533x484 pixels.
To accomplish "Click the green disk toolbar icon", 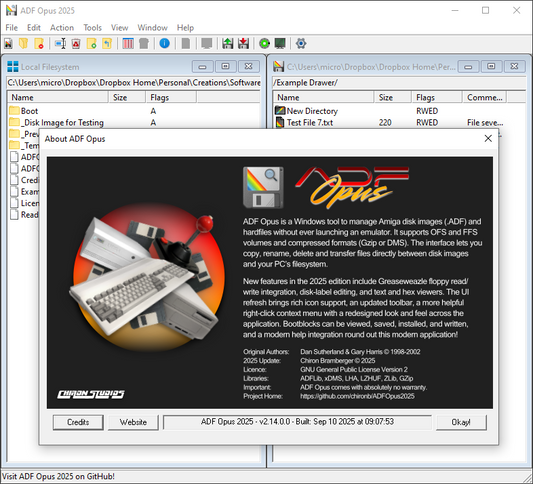I will pyautogui.click(x=264, y=44).
